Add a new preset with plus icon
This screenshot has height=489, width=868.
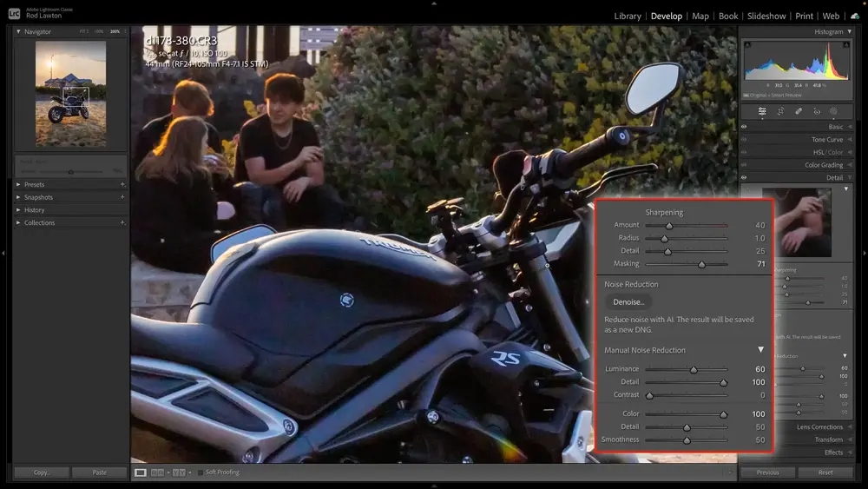[122, 185]
